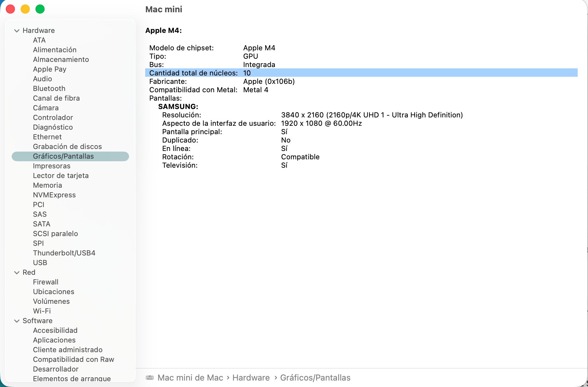
Task: Click Mac mini de Mac in path bar
Action: 190,378
